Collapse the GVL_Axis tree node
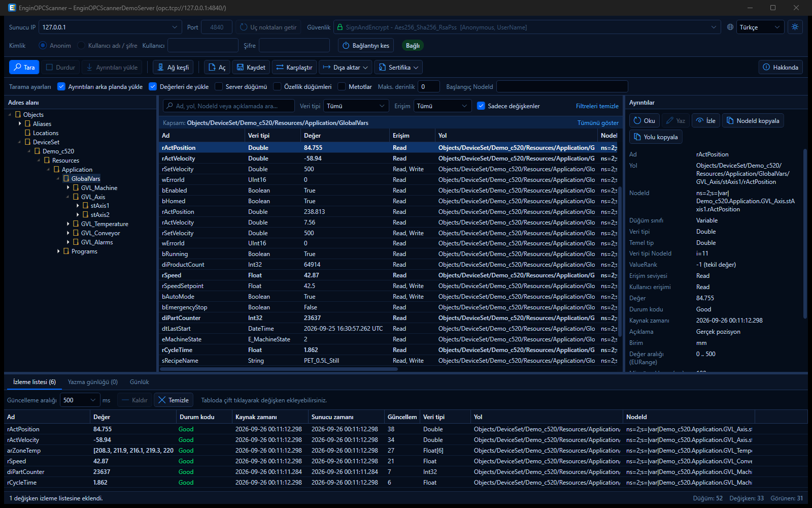 point(69,197)
